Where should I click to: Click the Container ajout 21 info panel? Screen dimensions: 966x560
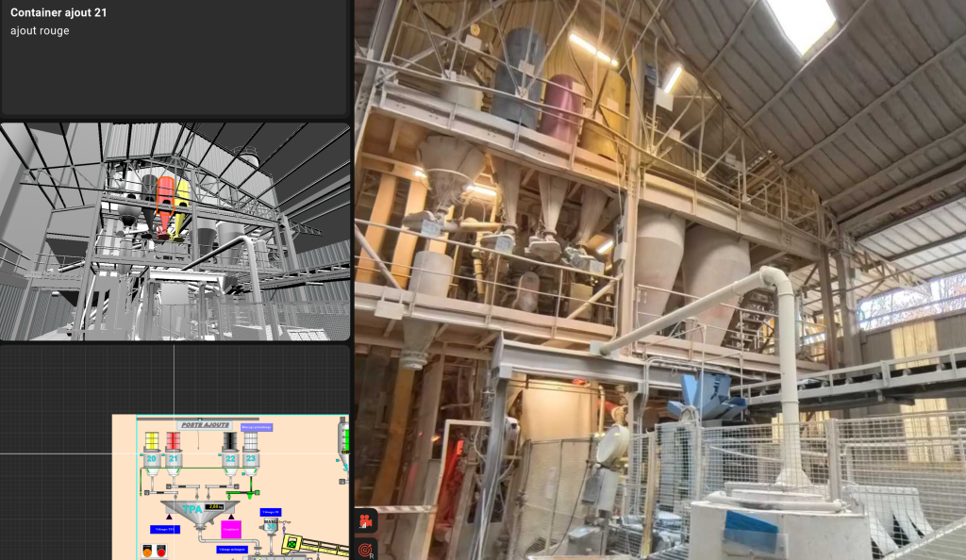(175, 58)
